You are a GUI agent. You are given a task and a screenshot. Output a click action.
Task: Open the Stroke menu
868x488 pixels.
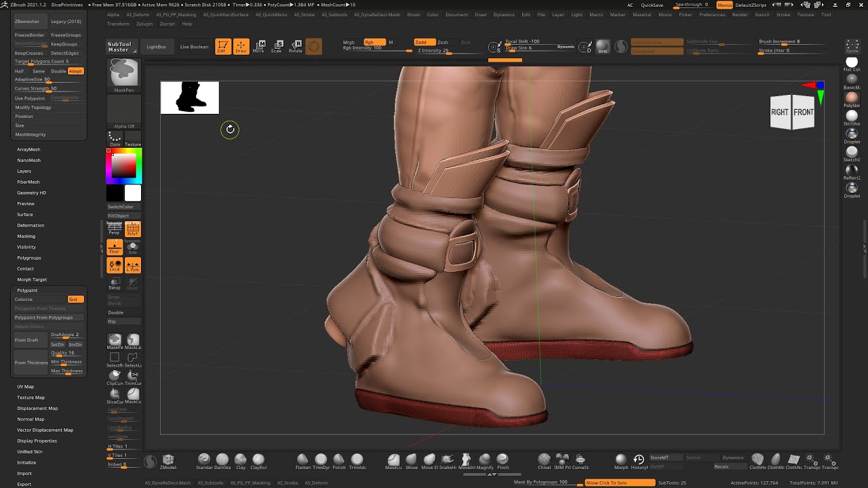[x=783, y=14]
